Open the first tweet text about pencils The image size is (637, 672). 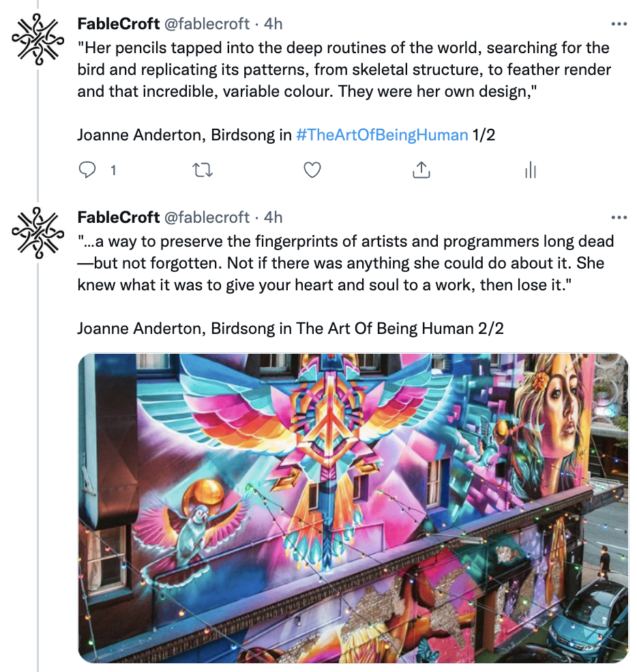pos(344,70)
